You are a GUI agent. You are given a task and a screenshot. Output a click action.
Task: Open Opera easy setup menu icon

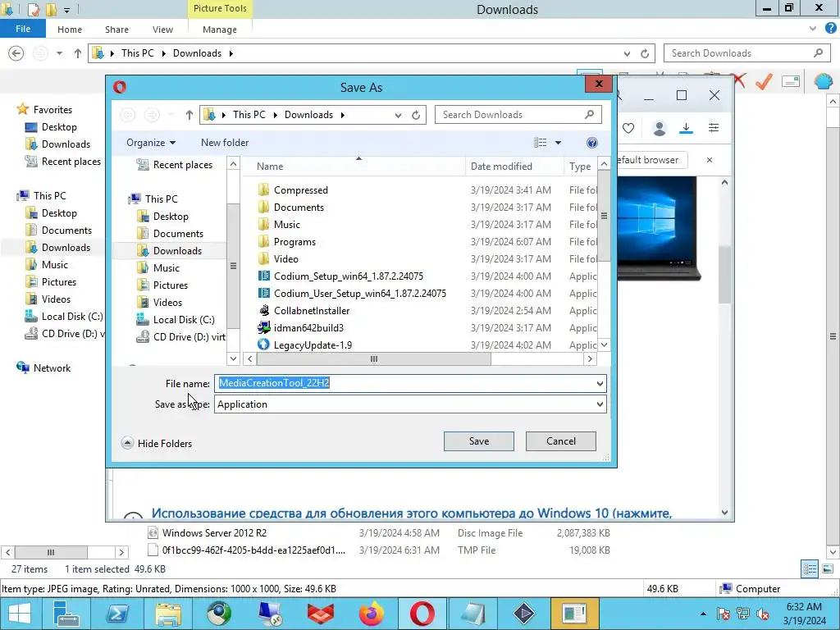[x=714, y=127]
